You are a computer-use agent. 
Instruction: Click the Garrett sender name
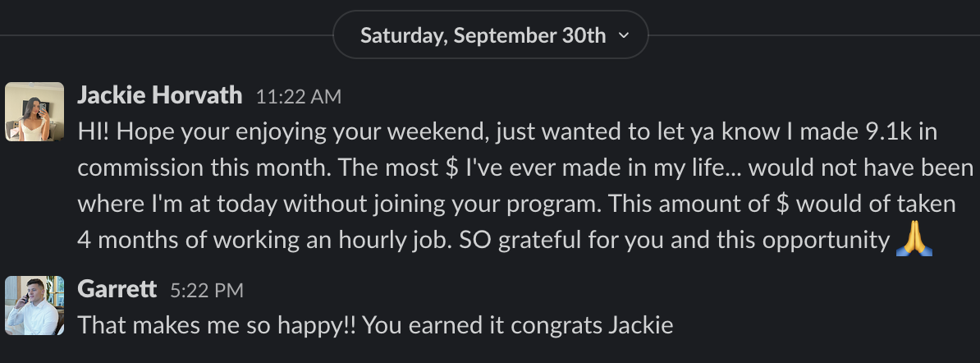click(x=117, y=289)
